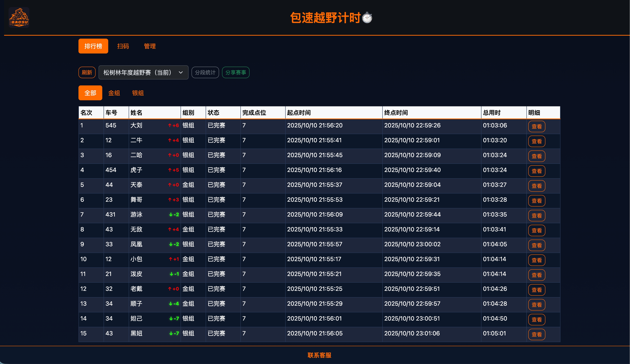Click the 名次 column header
This screenshot has height=364, width=630.
86,113
